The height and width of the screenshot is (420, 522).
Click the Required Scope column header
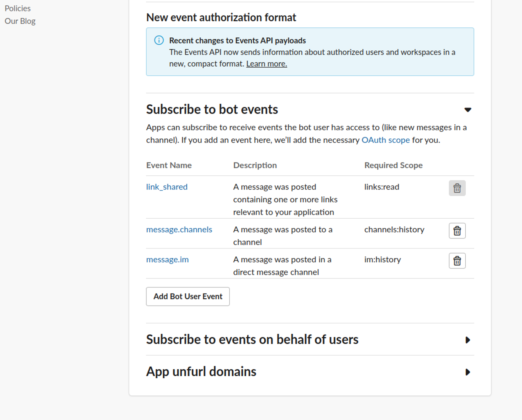(393, 165)
